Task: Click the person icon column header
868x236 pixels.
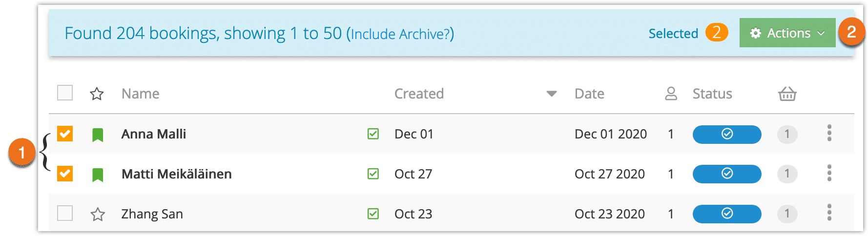Action: tap(671, 94)
